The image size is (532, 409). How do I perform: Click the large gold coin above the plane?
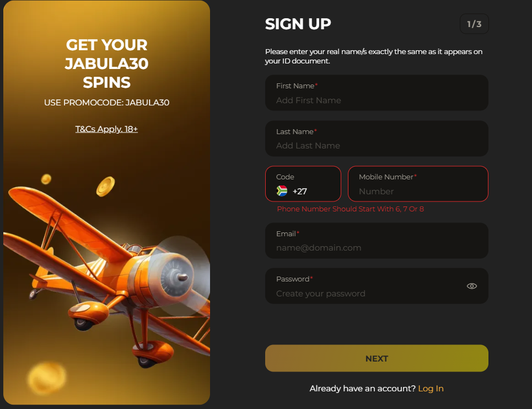pos(105,187)
